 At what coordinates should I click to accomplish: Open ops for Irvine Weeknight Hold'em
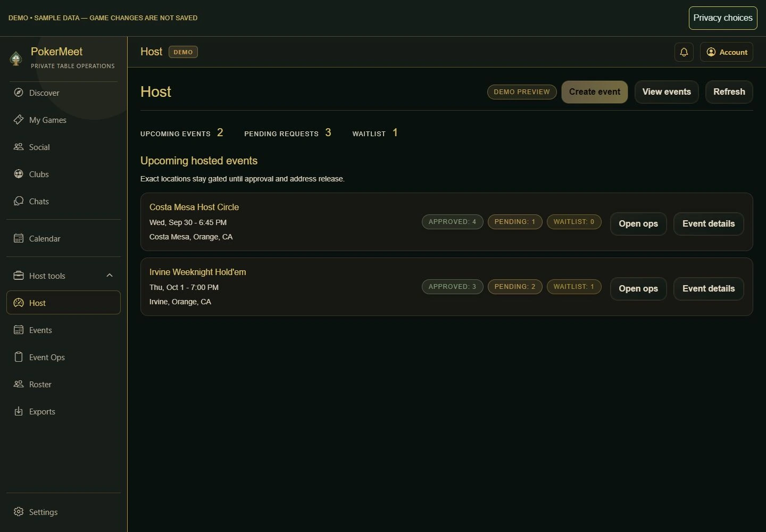pos(638,289)
